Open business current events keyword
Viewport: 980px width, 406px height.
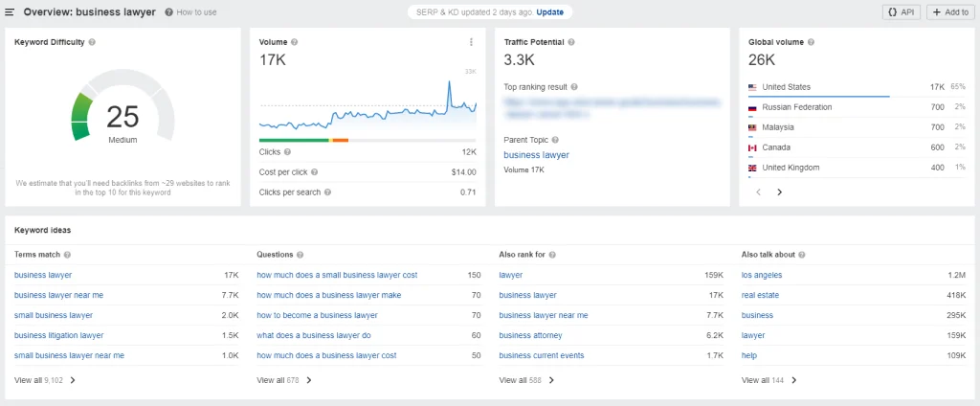(x=542, y=355)
